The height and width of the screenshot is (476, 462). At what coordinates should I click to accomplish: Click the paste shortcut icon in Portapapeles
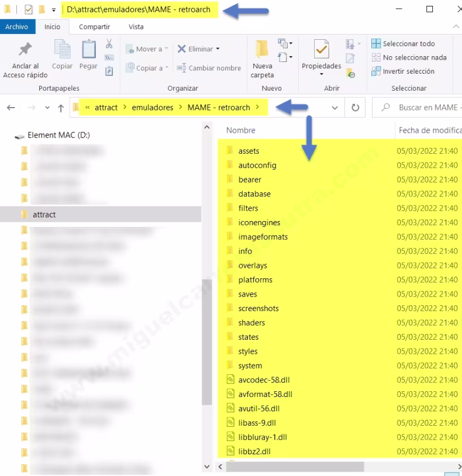(x=109, y=71)
